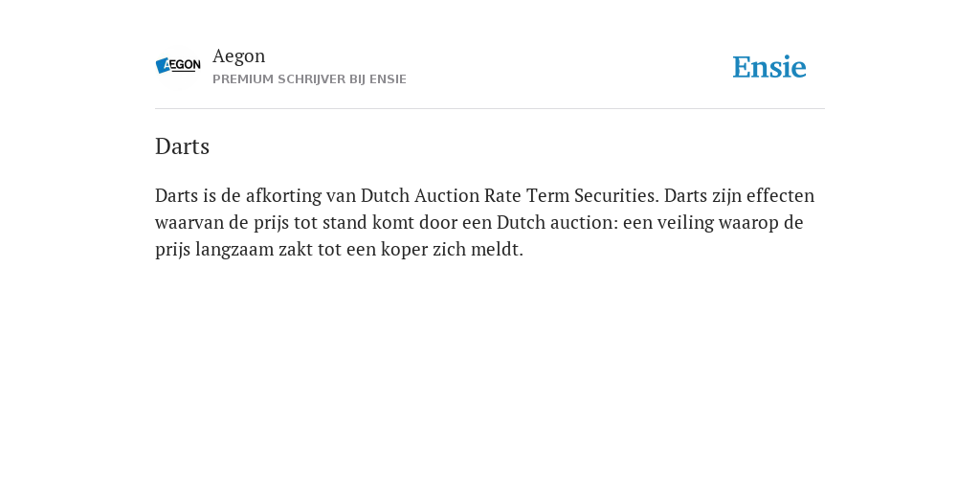Click the final word meldt.
Screen dimensions: 980x490
[x=497, y=250]
